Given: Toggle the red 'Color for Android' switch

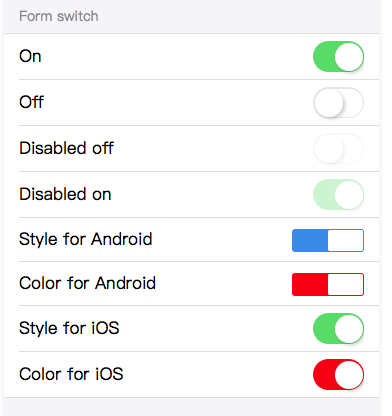Looking at the screenshot, I should coord(328,284).
